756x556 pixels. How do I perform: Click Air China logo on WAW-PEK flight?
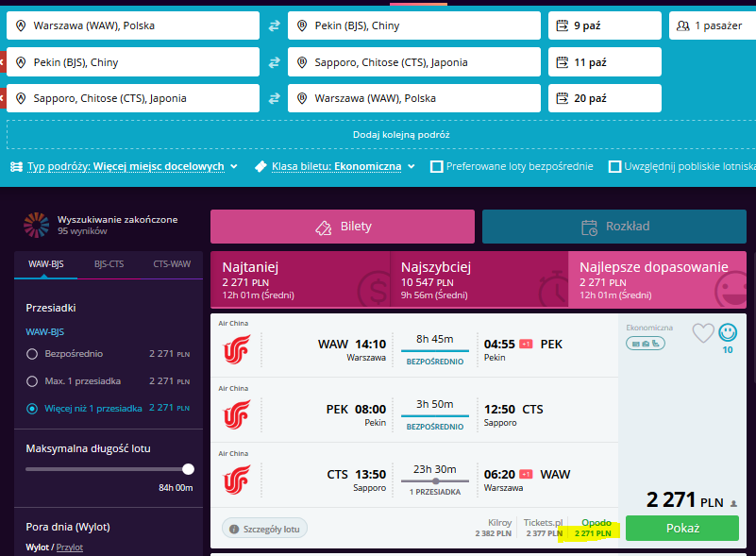[237, 348]
